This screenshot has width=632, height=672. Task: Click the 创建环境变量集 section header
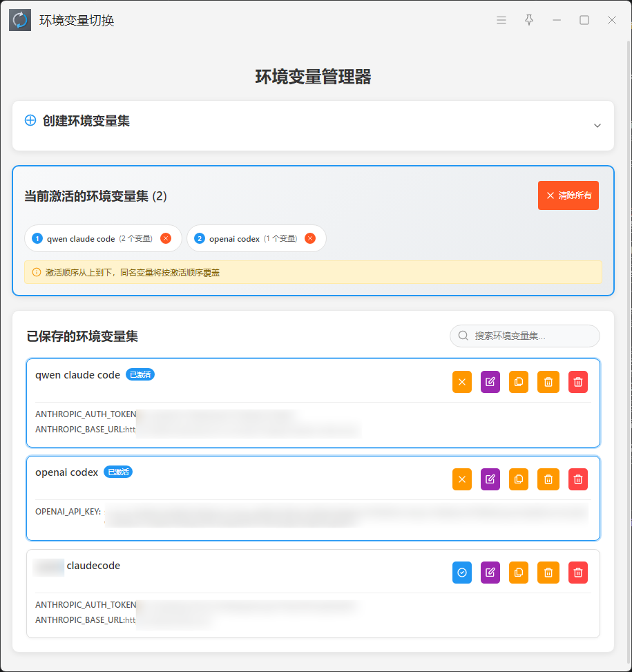point(86,121)
